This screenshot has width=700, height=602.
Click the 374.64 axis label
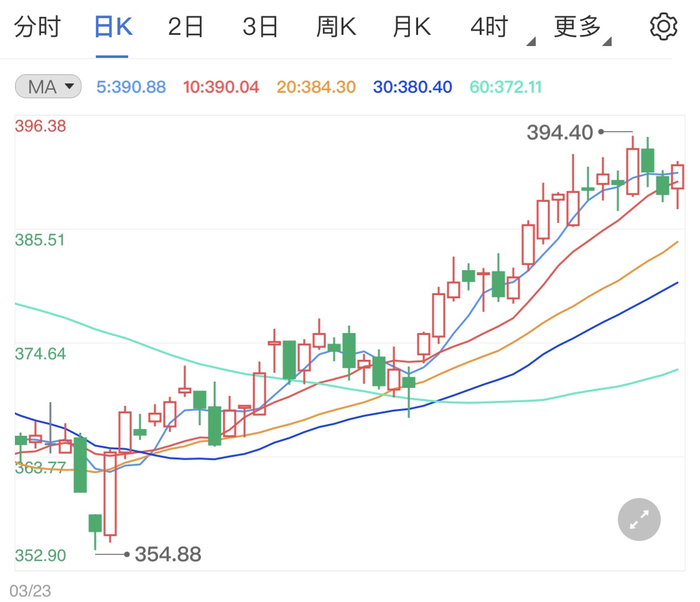click(x=40, y=354)
